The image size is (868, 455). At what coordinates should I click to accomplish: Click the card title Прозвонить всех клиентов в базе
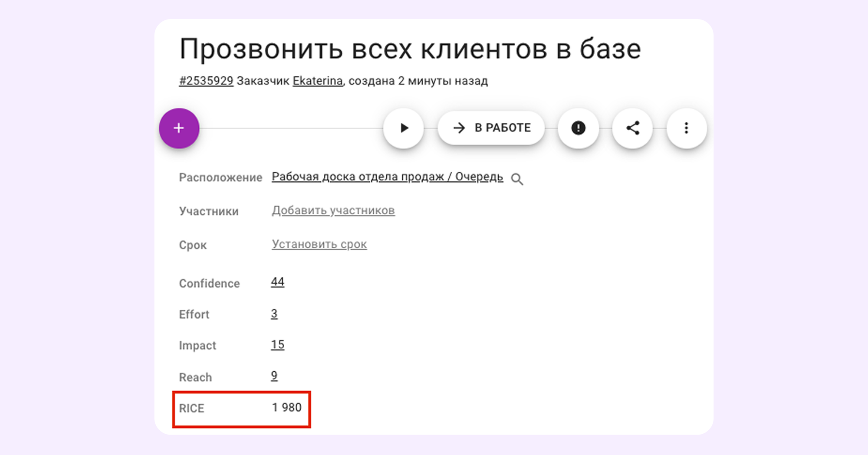410,49
